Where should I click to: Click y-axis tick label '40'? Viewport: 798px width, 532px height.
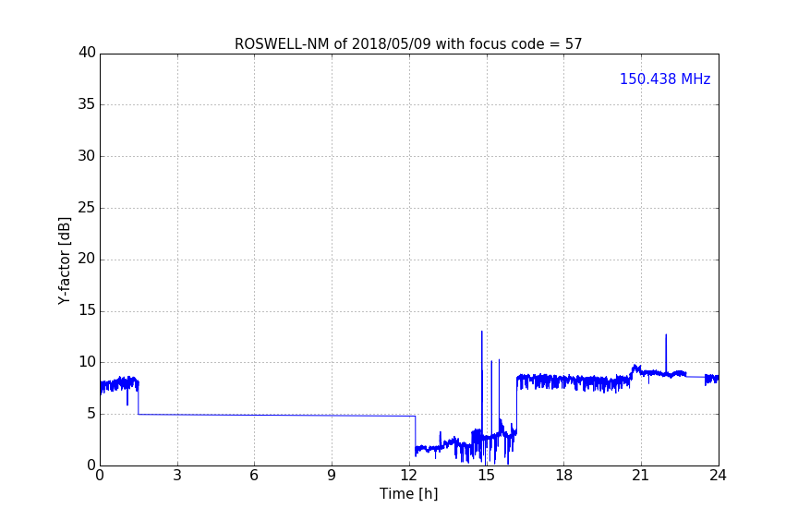[x=87, y=53]
